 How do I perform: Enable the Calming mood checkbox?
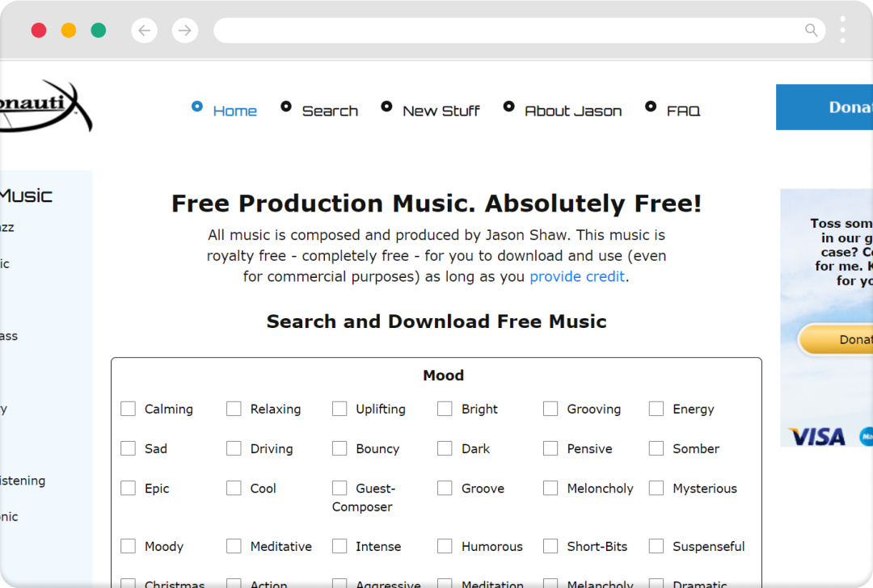pos(128,409)
